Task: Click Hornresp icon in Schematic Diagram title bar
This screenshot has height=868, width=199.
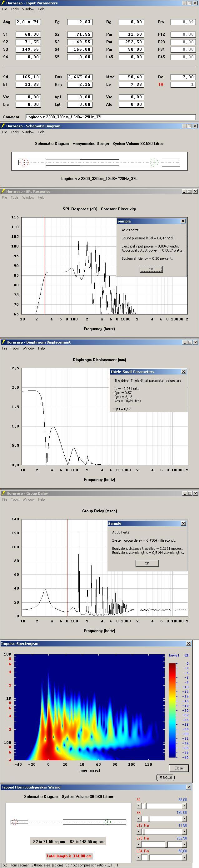Action: click(3, 126)
